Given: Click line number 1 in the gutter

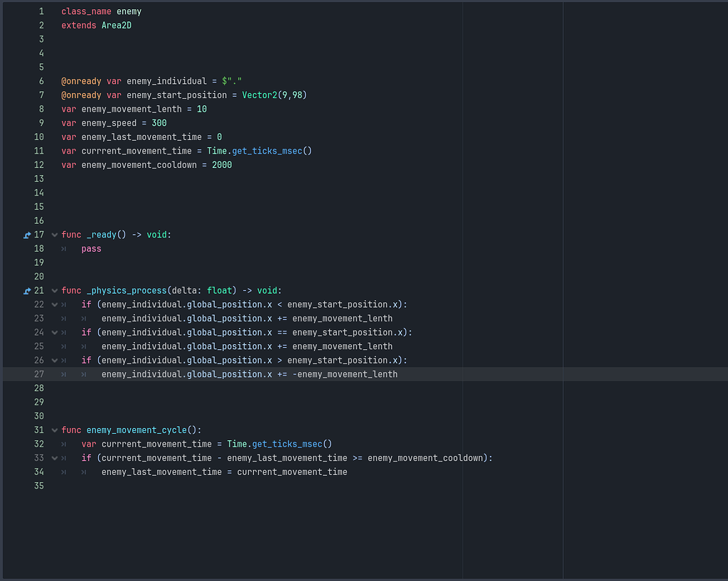Looking at the screenshot, I should click(x=41, y=11).
